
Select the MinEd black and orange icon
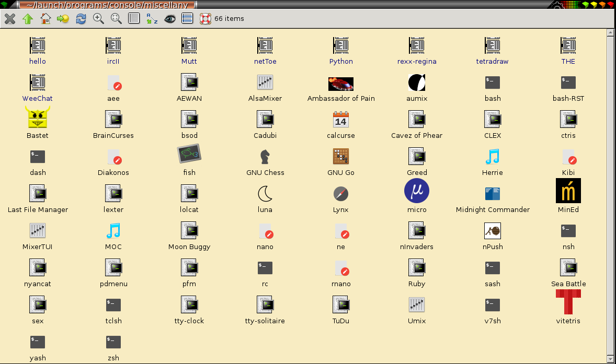tap(568, 191)
